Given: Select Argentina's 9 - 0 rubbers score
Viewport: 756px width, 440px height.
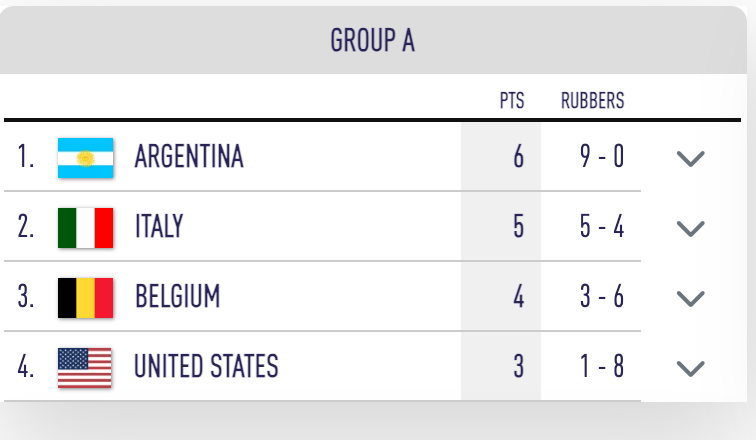Looking at the screenshot, I should coord(602,157).
